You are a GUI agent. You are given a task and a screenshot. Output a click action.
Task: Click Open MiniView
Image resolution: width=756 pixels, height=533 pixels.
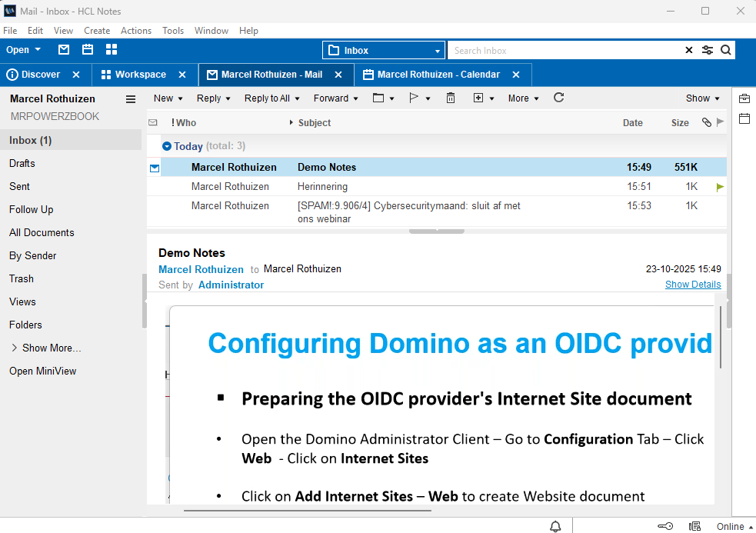42,371
